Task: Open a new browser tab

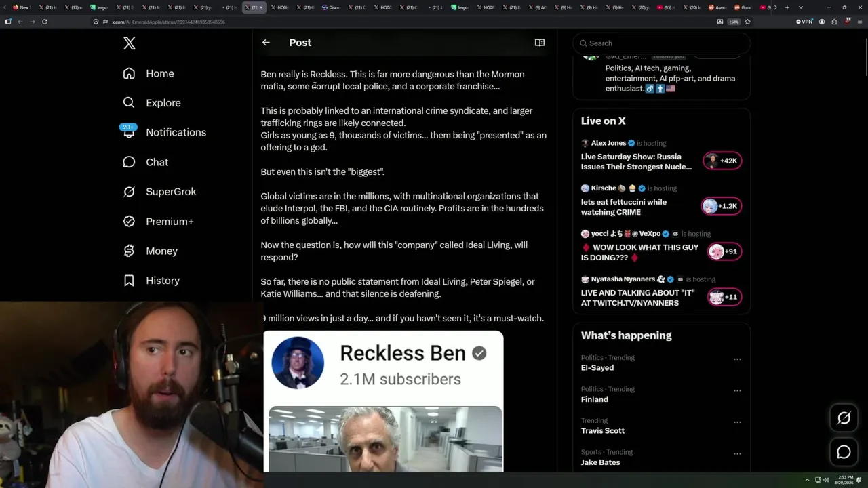Action: pyautogui.click(x=787, y=7)
